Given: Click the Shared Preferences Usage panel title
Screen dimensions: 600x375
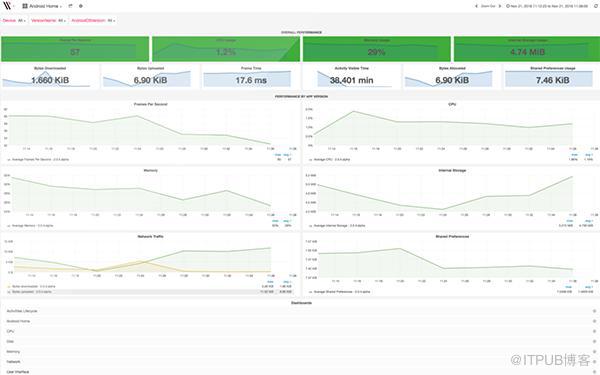Looking at the screenshot, I should pos(553,68).
